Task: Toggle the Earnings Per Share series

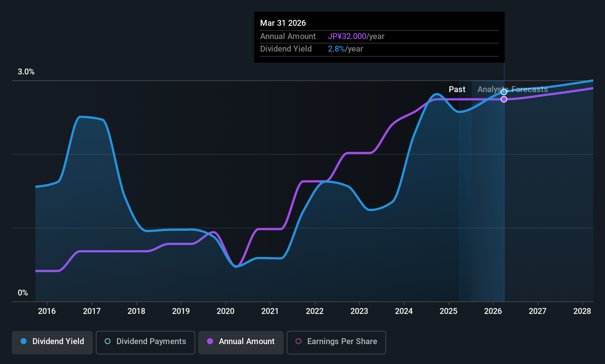Action: (336, 343)
